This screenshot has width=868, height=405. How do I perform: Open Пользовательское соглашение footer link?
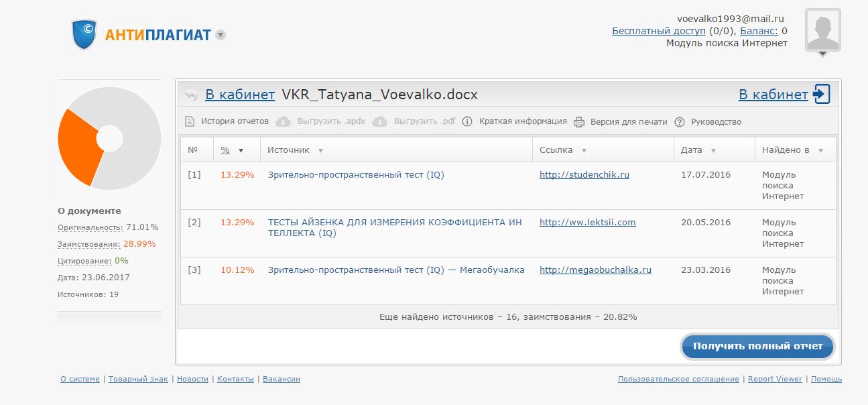tap(678, 380)
